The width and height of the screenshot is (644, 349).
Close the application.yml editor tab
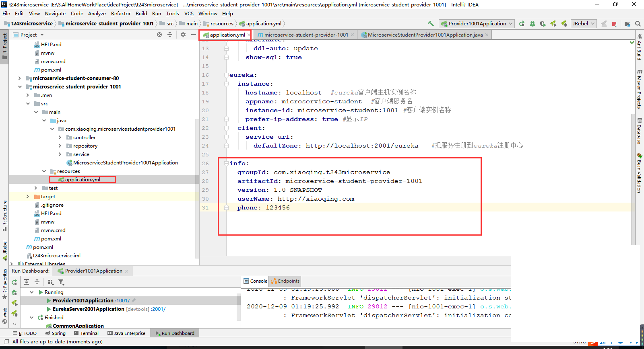tap(248, 35)
